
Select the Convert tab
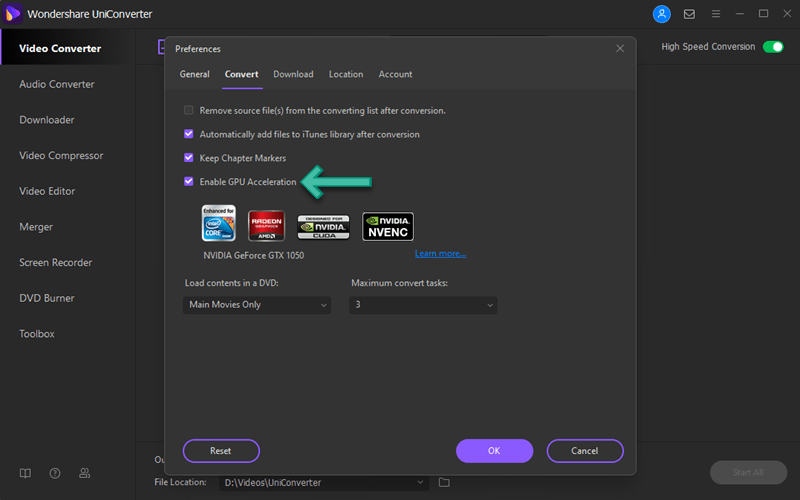[241, 74]
